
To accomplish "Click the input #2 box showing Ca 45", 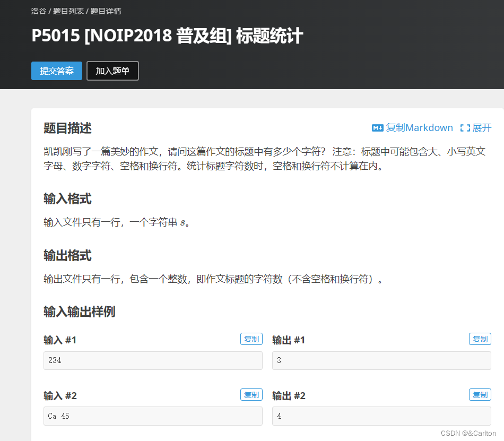I will (153, 416).
